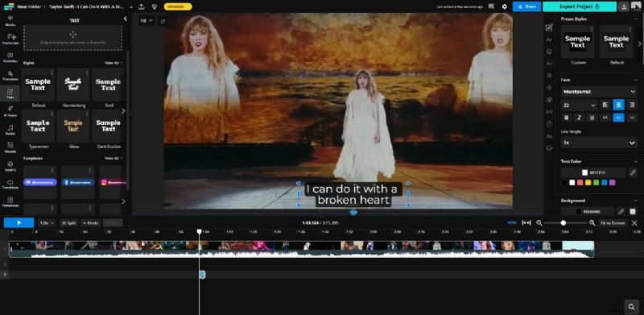The image size is (644, 315).
Task: Choose the yellow text color swatch
Action: 588,183
